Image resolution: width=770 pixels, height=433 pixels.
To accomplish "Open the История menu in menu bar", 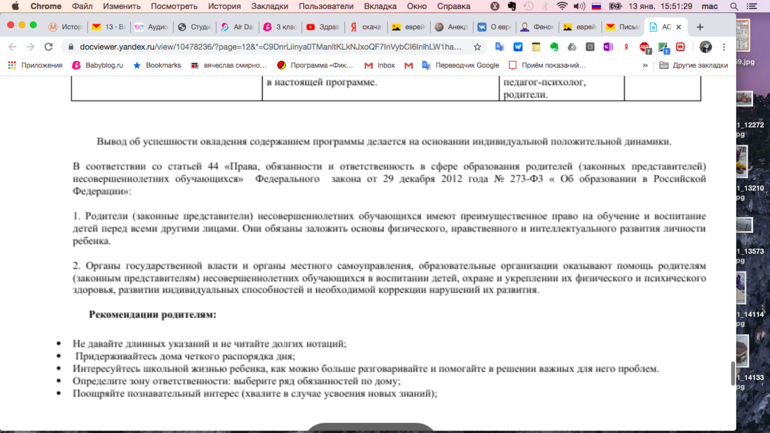I will pos(224,6).
